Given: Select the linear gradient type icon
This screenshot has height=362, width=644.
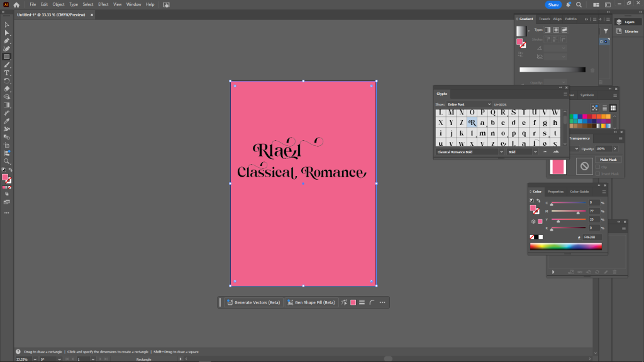Looking at the screenshot, I should click(x=548, y=30).
